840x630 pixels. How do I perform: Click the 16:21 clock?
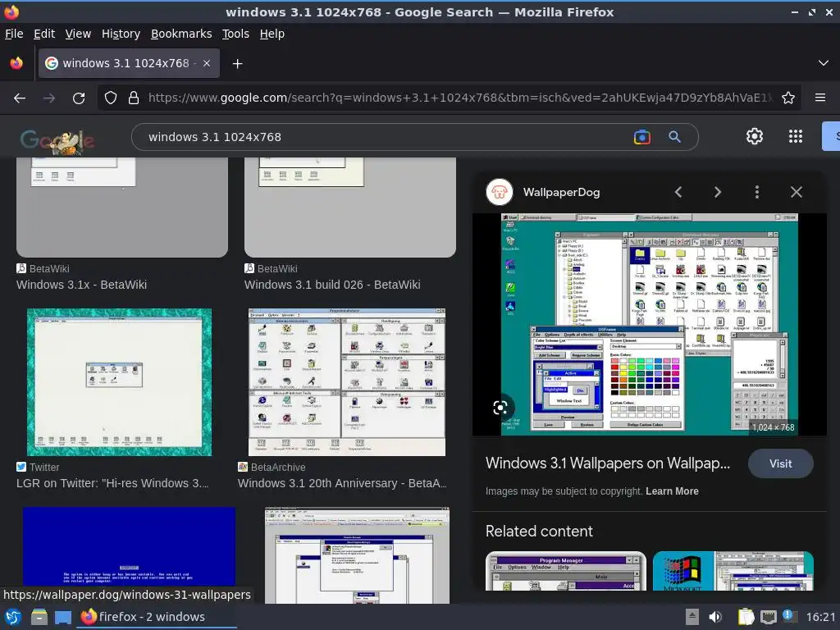coord(820,617)
